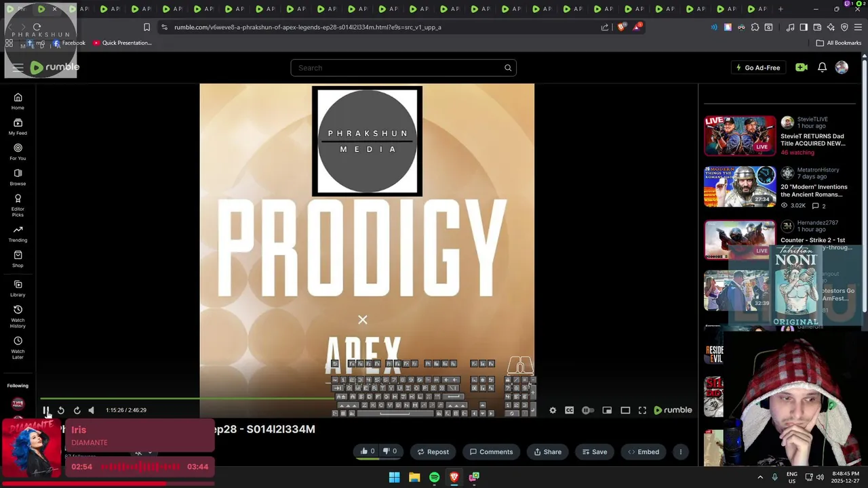Open the Brave Wallet icon
The image size is (868, 488).
pos(817,27)
